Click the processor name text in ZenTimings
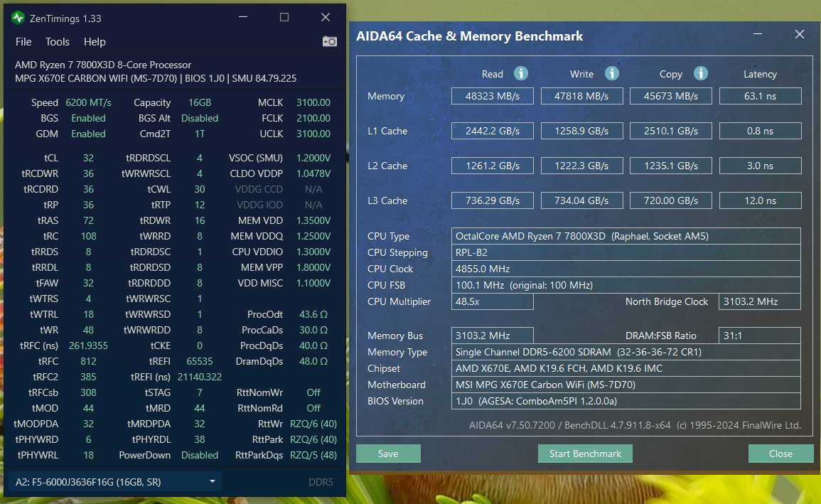 103,65
